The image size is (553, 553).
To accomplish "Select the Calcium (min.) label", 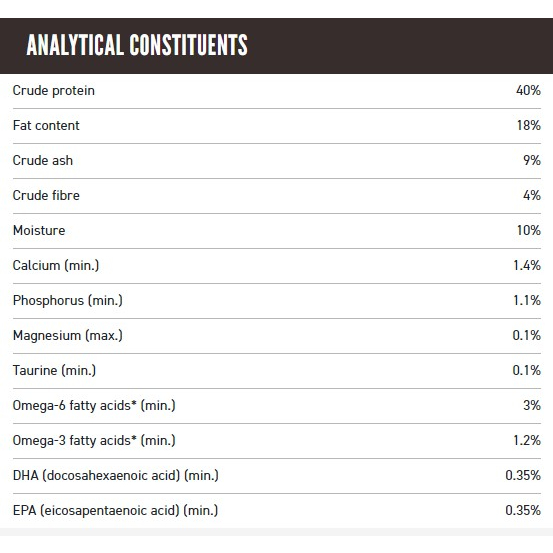I will coord(56,266).
